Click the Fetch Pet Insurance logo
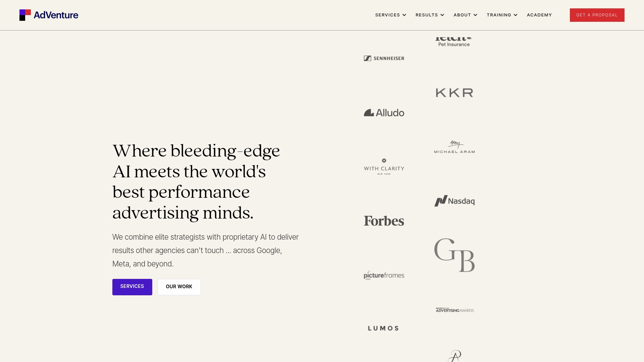Screen dimensions: 644x362 454,40
